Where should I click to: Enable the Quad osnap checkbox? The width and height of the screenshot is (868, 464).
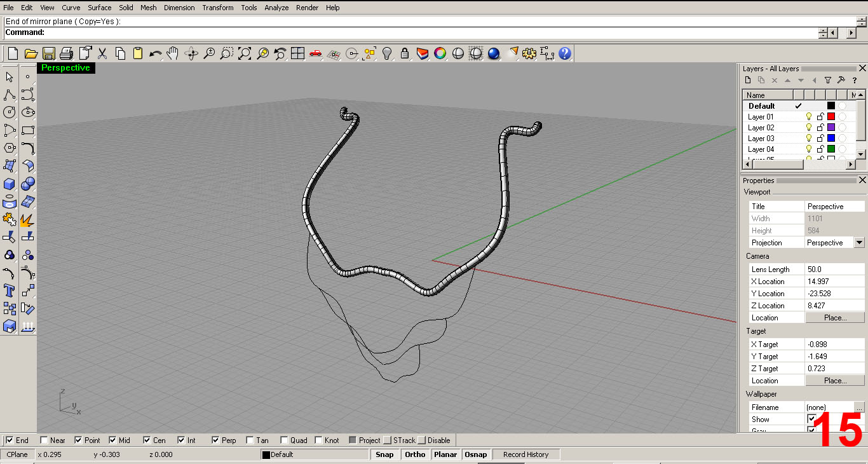[284, 440]
